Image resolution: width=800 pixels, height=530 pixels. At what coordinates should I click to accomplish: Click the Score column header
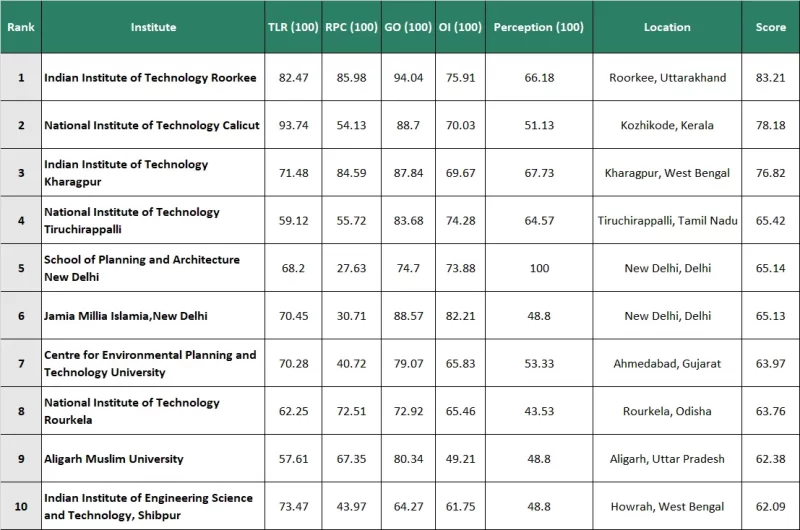tap(770, 27)
